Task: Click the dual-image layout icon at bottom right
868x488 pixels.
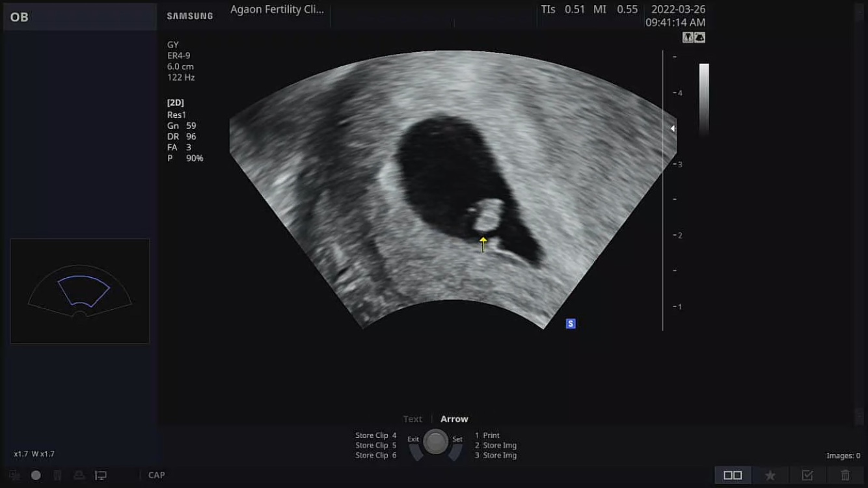Action: [733, 476]
